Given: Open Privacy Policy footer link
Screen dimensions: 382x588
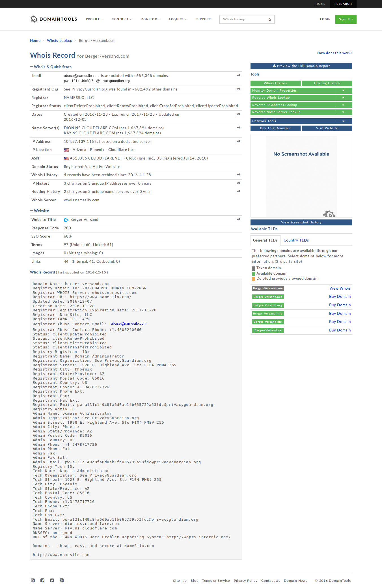Looking at the screenshot, I should [245, 581].
